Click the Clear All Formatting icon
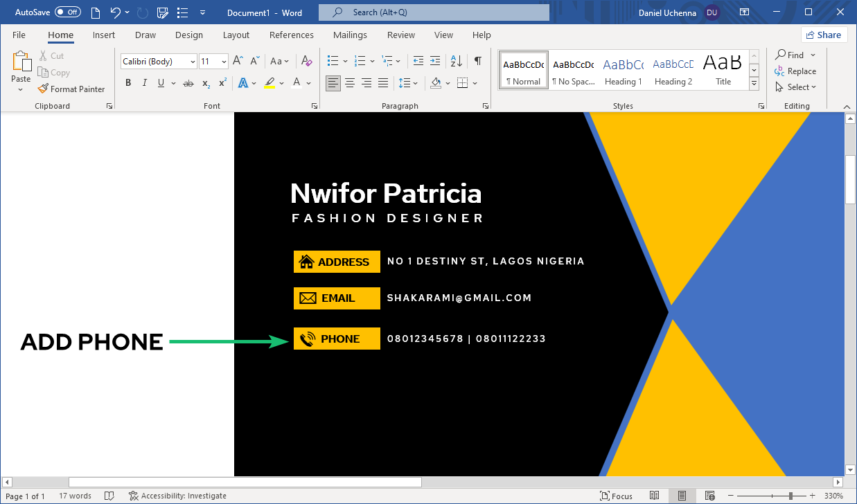Screen dimensions: 857x504 click(305, 61)
